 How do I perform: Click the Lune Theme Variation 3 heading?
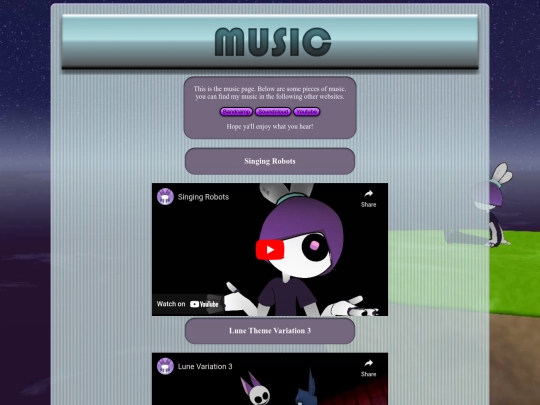(270, 331)
